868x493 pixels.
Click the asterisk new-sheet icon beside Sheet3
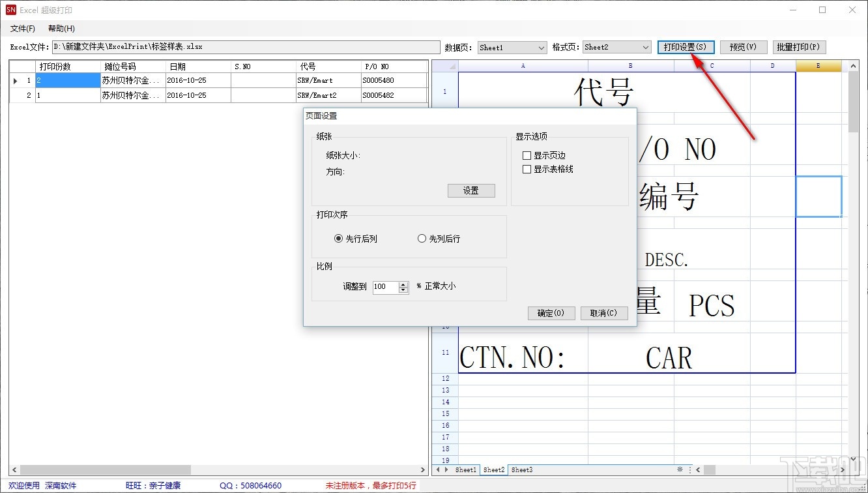680,470
